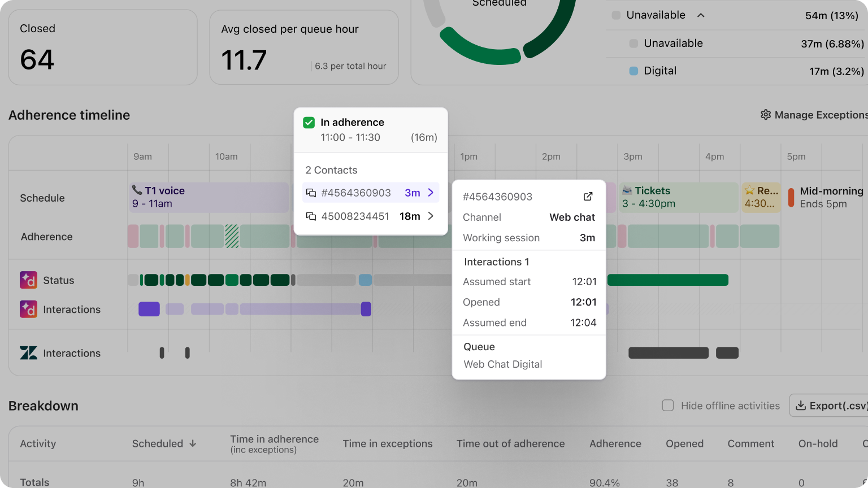The image size is (868, 488).
Task: Click the Manage Exceptions gear icon
Action: (x=766, y=115)
